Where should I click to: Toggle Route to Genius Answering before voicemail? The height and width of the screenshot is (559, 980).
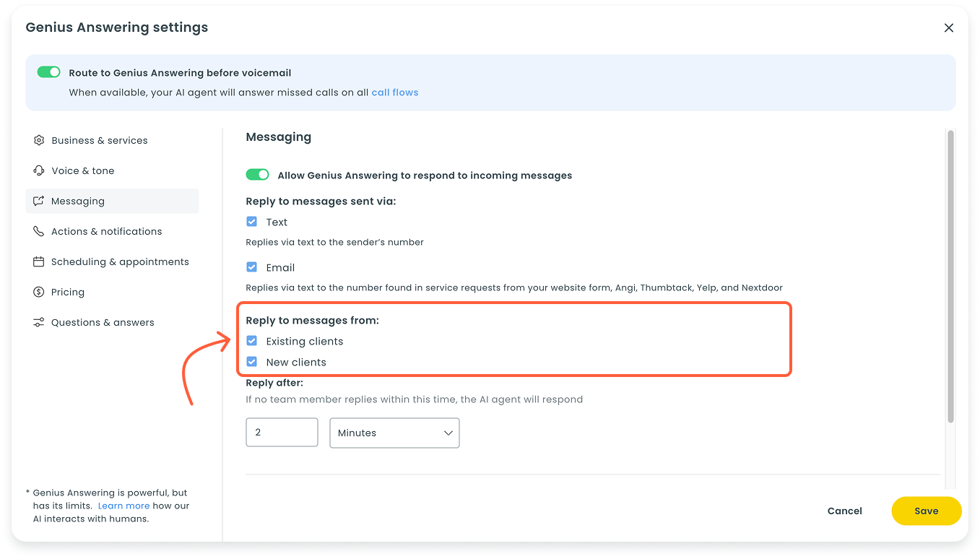(49, 72)
